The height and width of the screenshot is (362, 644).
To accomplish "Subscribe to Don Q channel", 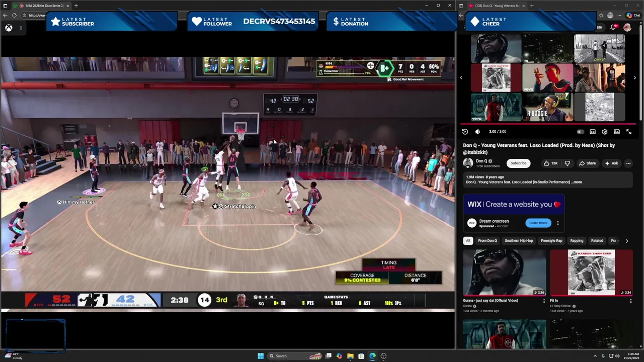I will [518, 163].
